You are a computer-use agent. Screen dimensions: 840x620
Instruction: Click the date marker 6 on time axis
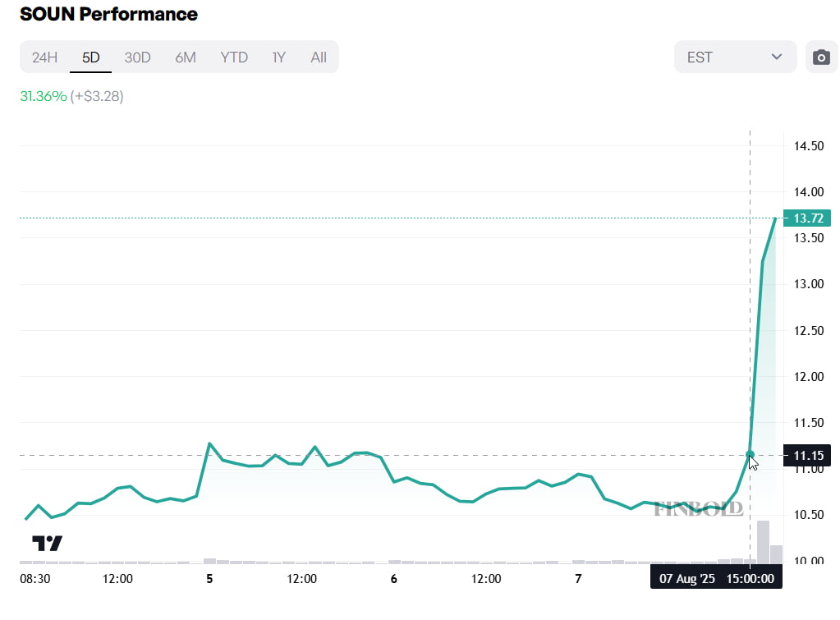click(x=394, y=579)
